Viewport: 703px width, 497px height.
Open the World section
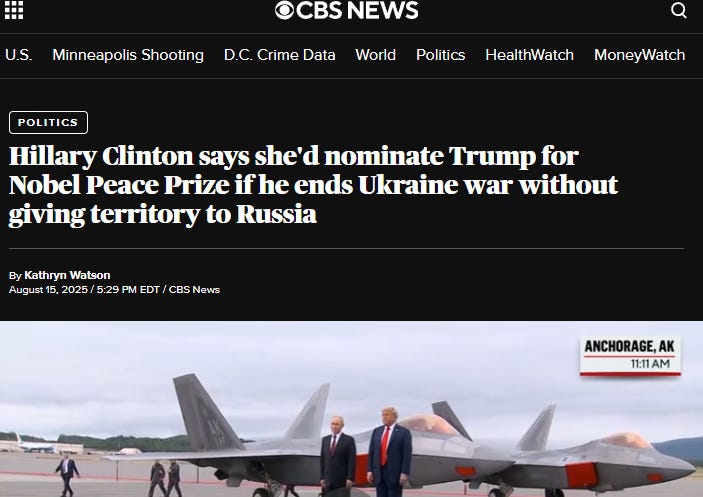(375, 55)
